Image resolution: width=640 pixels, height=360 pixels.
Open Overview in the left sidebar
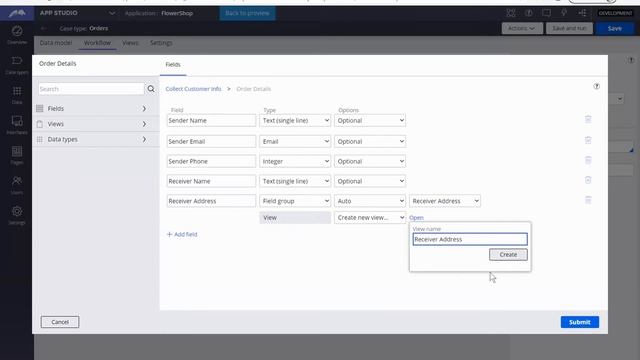click(x=17, y=35)
